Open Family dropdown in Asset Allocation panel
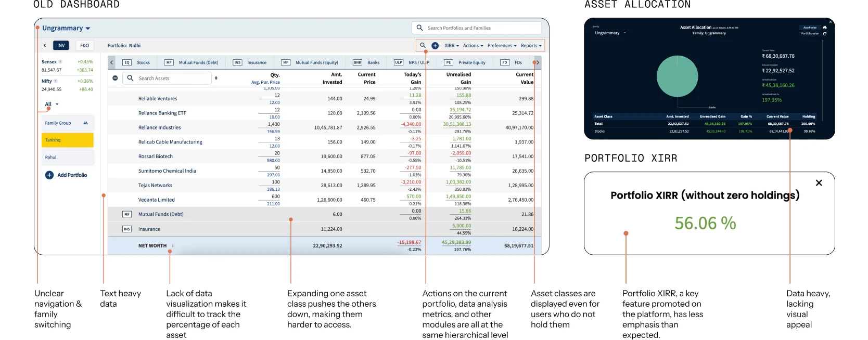The height and width of the screenshot is (340, 868). tap(610, 33)
